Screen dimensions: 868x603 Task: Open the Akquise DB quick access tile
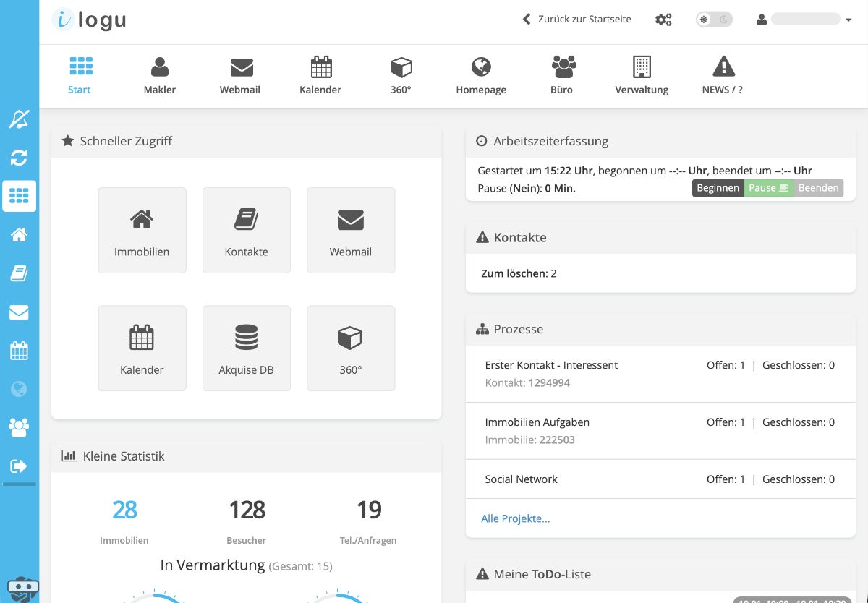[x=247, y=348]
